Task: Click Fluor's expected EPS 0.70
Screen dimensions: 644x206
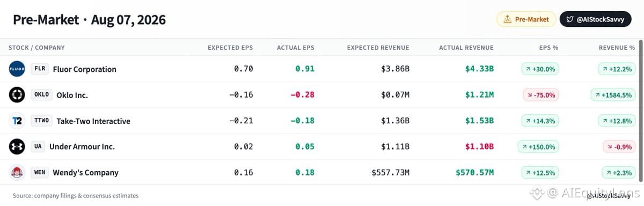Action: pos(244,69)
